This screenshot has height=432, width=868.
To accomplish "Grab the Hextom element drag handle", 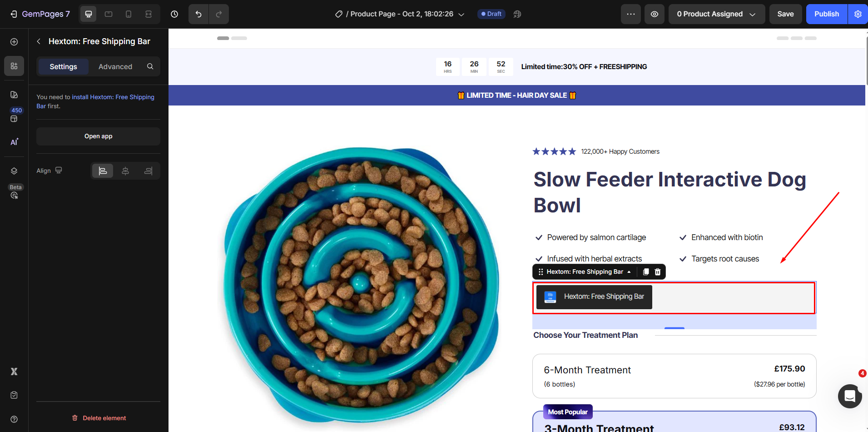I will pyautogui.click(x=541, y=272).
